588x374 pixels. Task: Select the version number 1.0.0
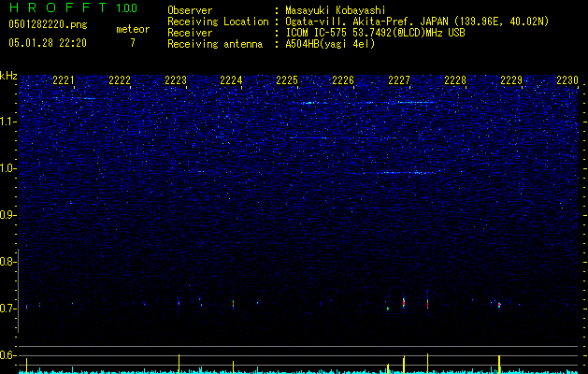tap(126, 7)
